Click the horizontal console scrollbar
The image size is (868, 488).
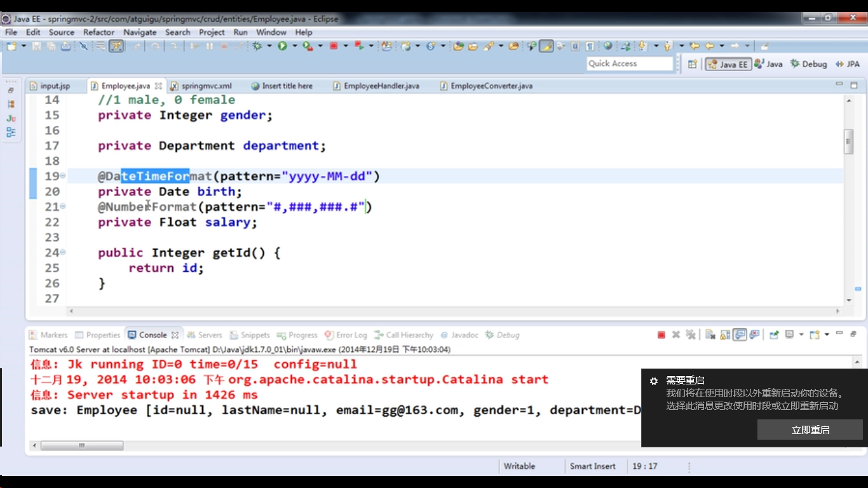[83, 445]
